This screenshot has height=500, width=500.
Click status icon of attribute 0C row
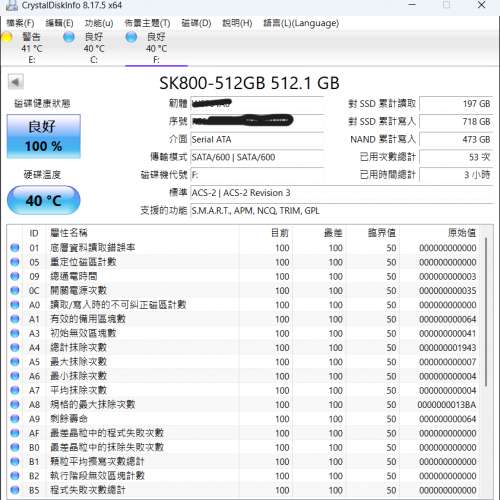pos(15,291)
